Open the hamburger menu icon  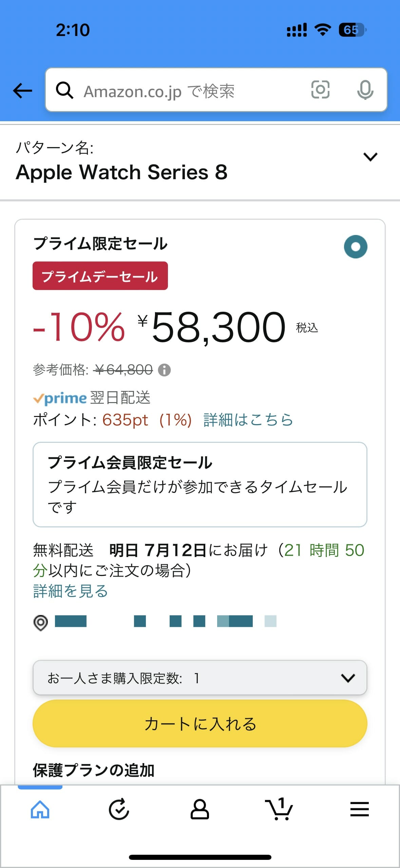[359, 809]
